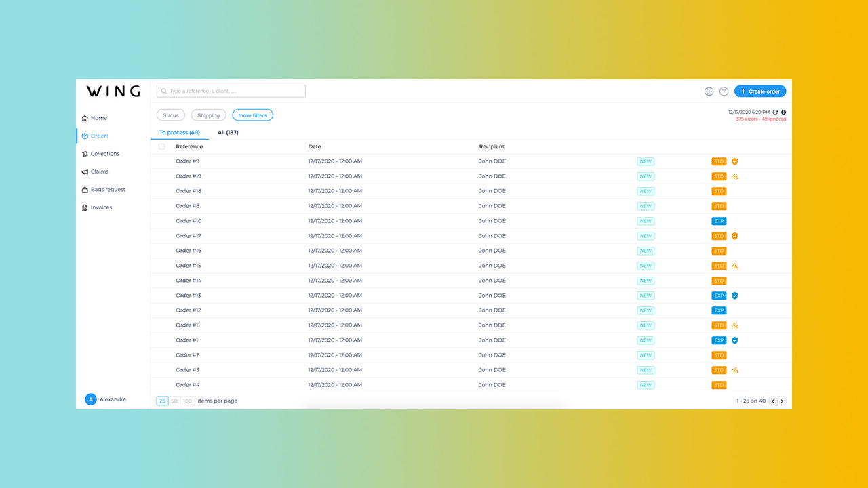The image size is (868, 488).
Task: Switch to the To process (40) tab
Action: (179, 132)
